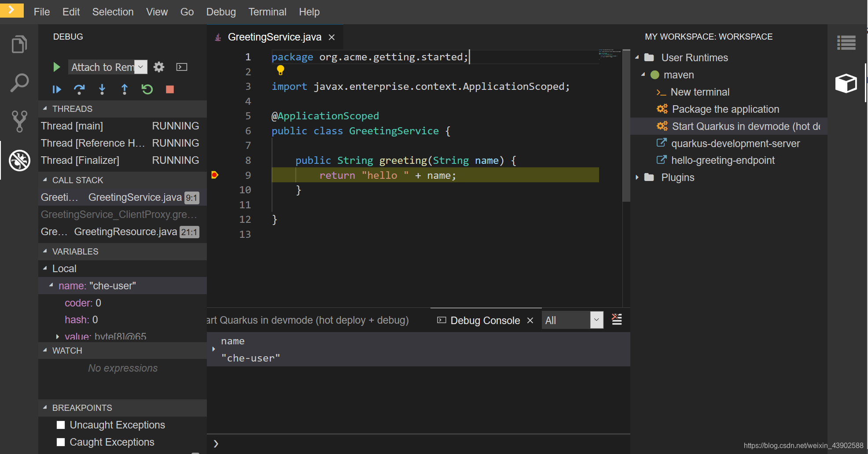Expand the value variable node
The width and height of the screenshot is (868, 454).
(x=58, y=336)
